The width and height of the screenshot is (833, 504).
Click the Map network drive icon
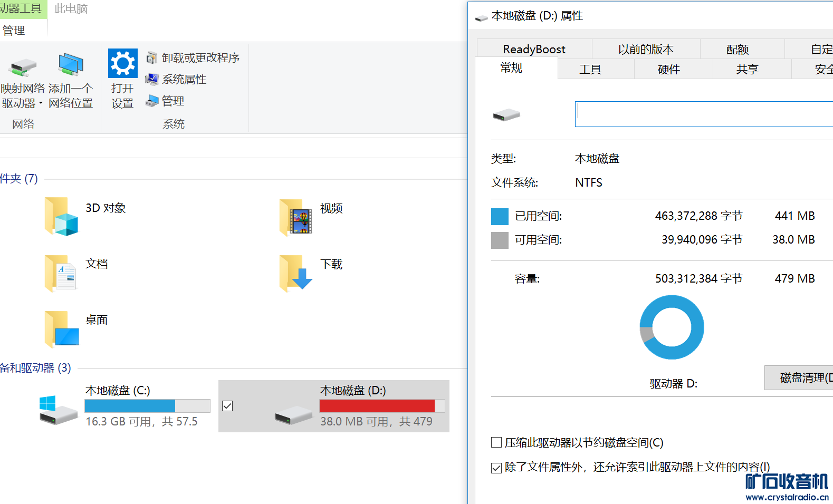[x=23, y=66]
